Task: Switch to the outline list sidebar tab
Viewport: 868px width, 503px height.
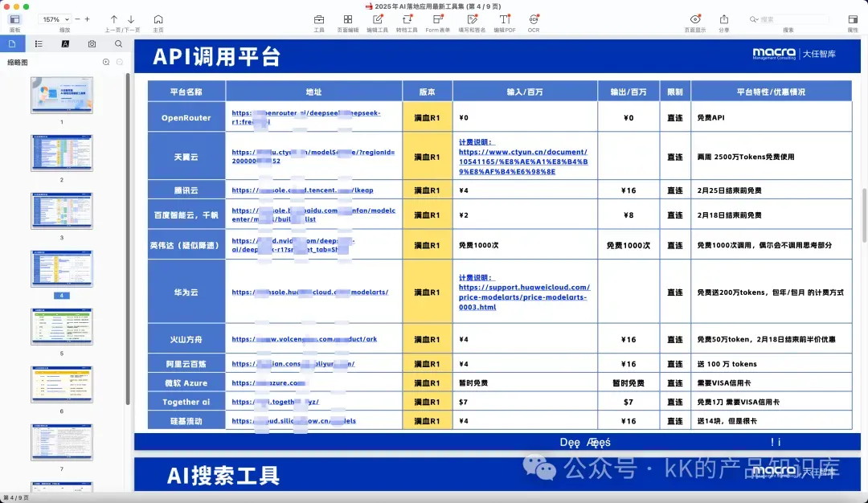Action: [x=39, y=43]
